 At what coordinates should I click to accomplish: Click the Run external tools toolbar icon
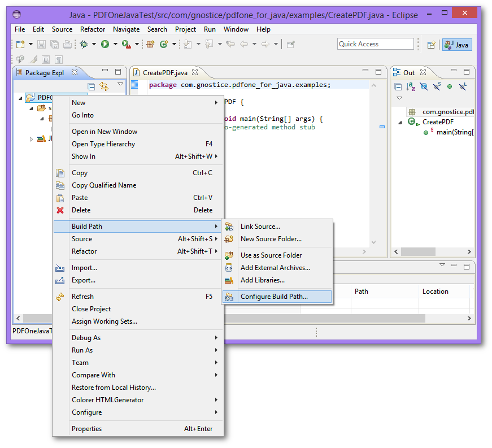pos(126,44)
